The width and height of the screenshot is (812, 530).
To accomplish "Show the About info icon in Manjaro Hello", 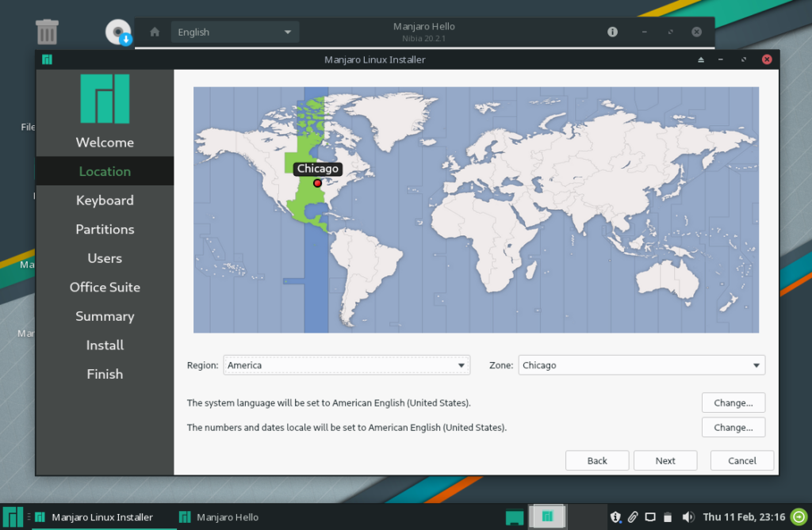I will 612,32.
